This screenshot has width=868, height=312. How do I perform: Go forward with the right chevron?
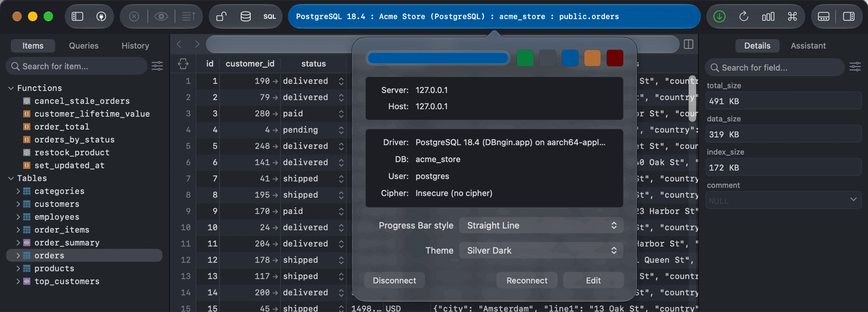[x=197, y=44]
